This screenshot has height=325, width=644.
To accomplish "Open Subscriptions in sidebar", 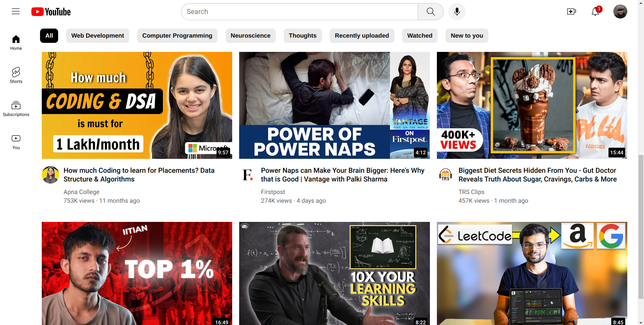I will pyautogui.click(x=16, y=108).
